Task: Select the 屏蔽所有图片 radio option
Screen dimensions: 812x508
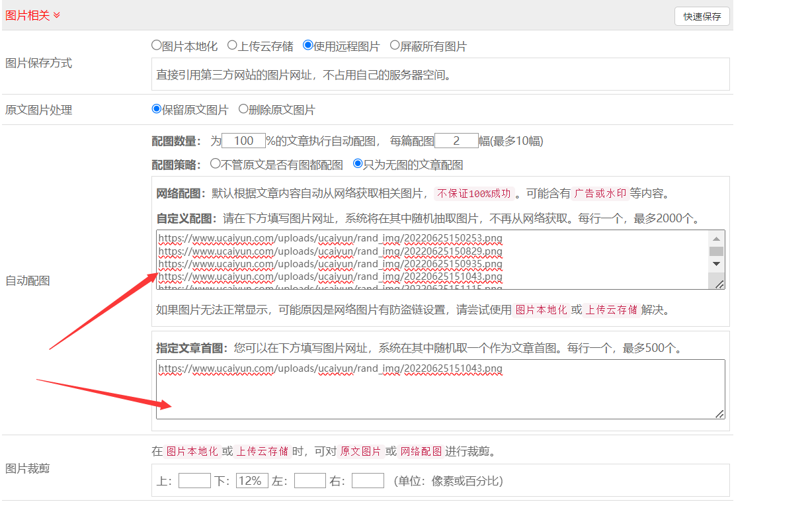Action: coord(395,46)
